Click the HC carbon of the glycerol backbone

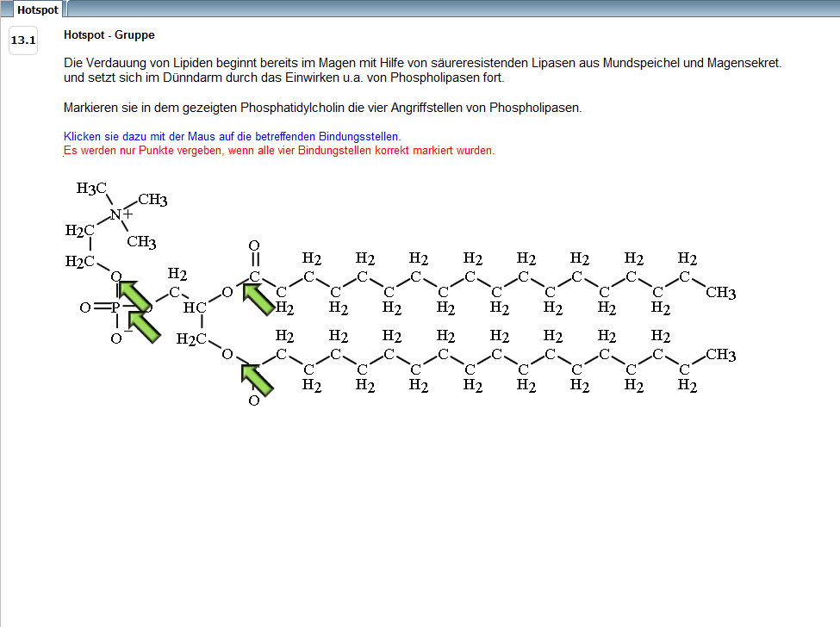[195, 307]
